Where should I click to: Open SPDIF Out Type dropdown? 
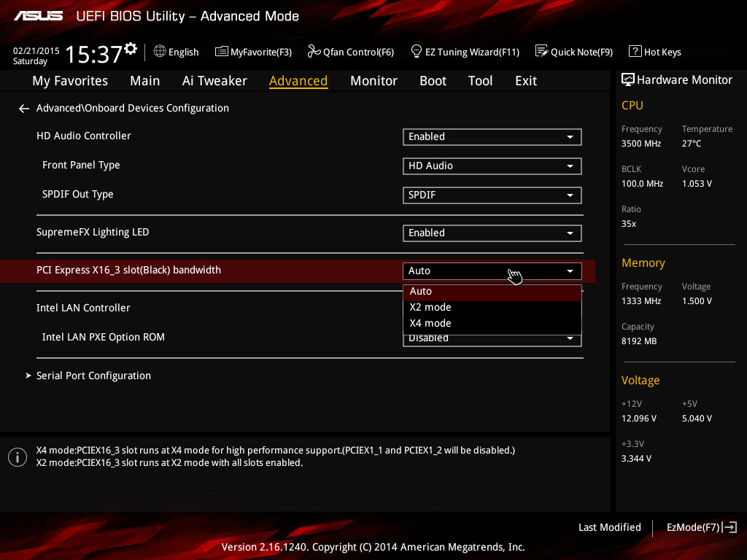[x=492, y=195]
